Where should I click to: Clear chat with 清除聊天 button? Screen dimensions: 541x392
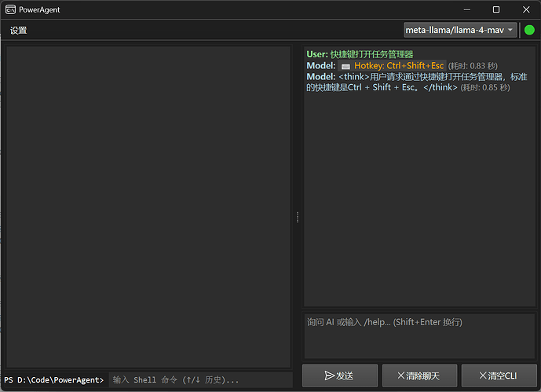[419, 376]
